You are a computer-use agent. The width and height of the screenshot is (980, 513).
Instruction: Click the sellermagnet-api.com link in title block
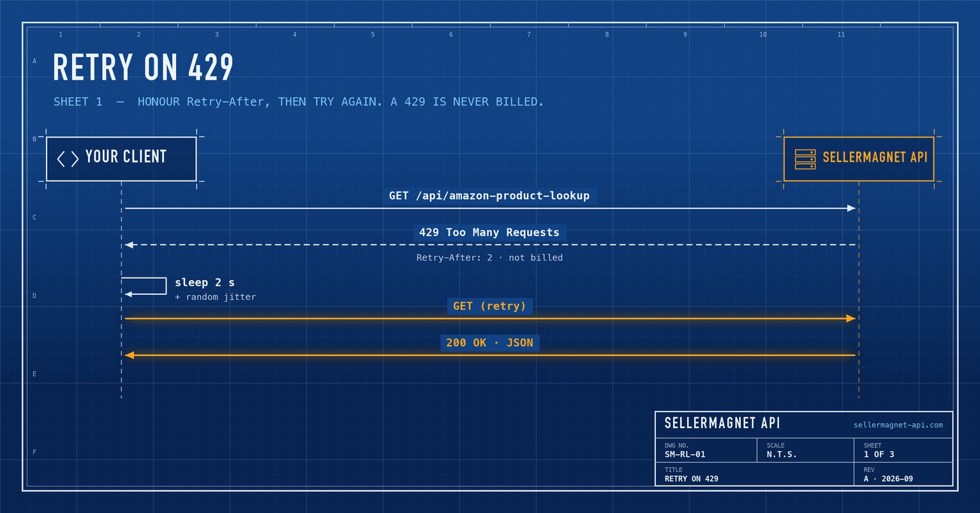[x=898, y=425]
